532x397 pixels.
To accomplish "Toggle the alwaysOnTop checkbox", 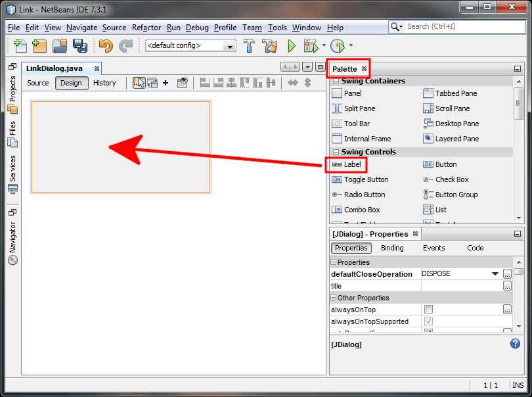I will (x=428, y=310).
